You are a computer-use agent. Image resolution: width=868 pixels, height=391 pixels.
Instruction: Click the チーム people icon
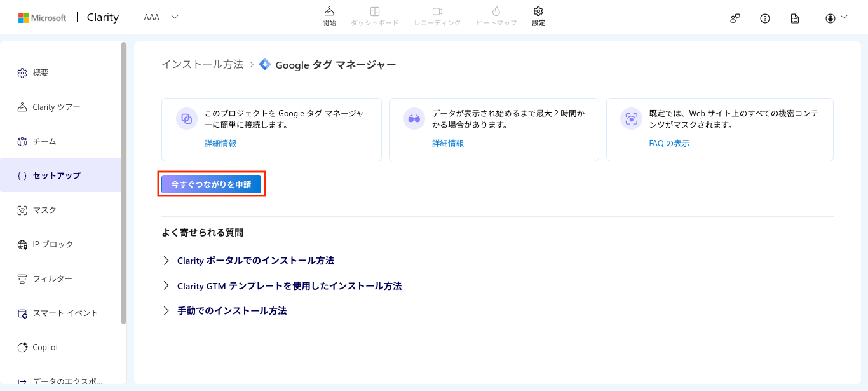(22, 141)
